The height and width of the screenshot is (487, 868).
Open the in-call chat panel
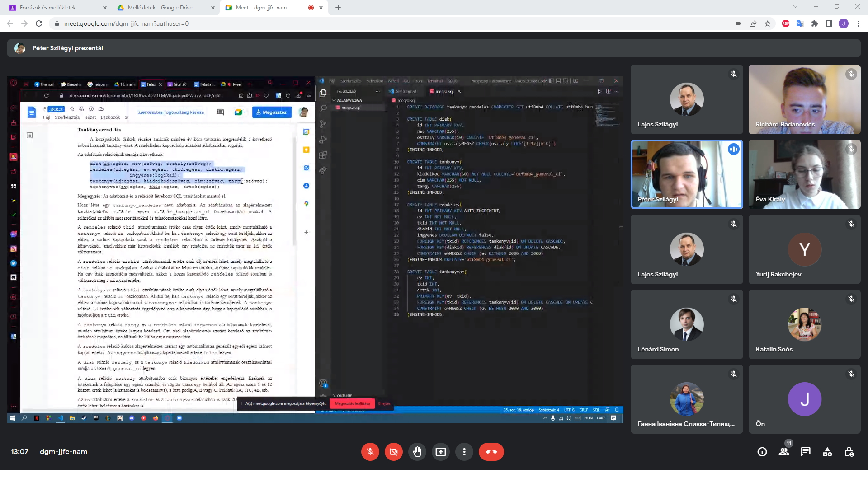tap(806, 452)
